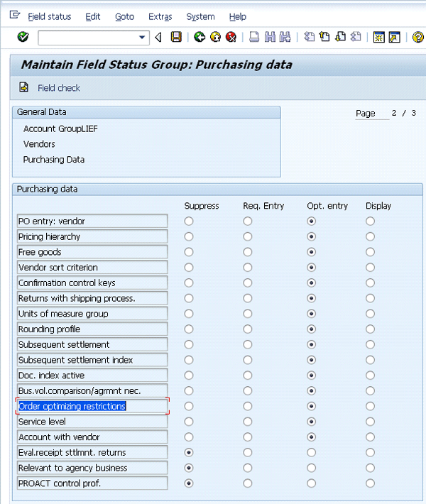Open the command field dropdown arrow
The image size is (426, 504).
click(x=142, y=38)
